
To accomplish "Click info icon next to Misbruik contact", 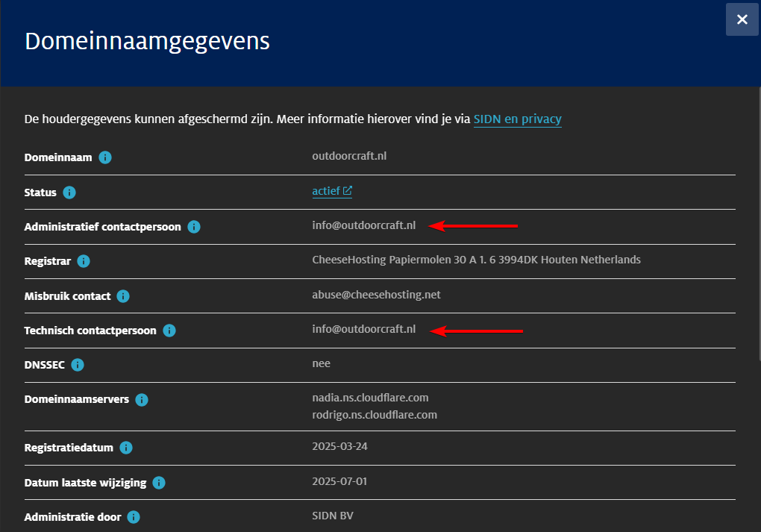I will [123, 296].
